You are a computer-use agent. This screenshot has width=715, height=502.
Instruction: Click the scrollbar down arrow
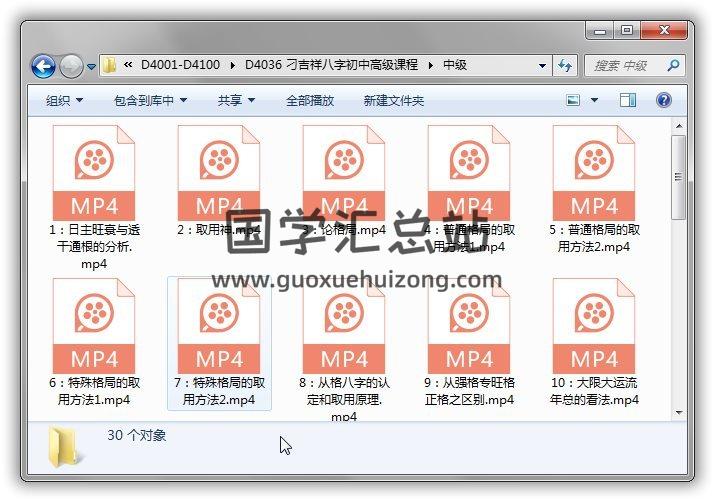(679, 413)
